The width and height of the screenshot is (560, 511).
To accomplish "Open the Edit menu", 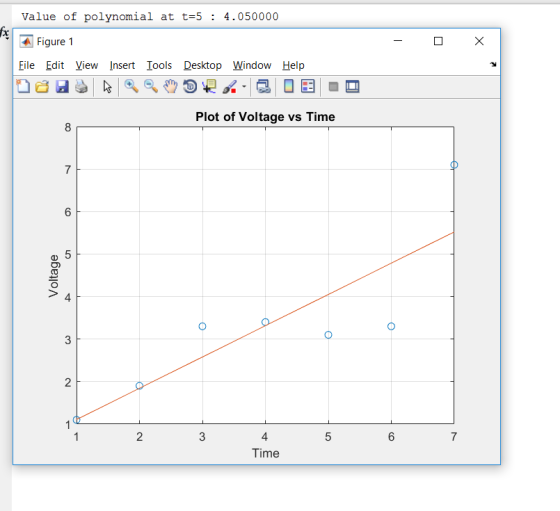I will click(55, 65).
